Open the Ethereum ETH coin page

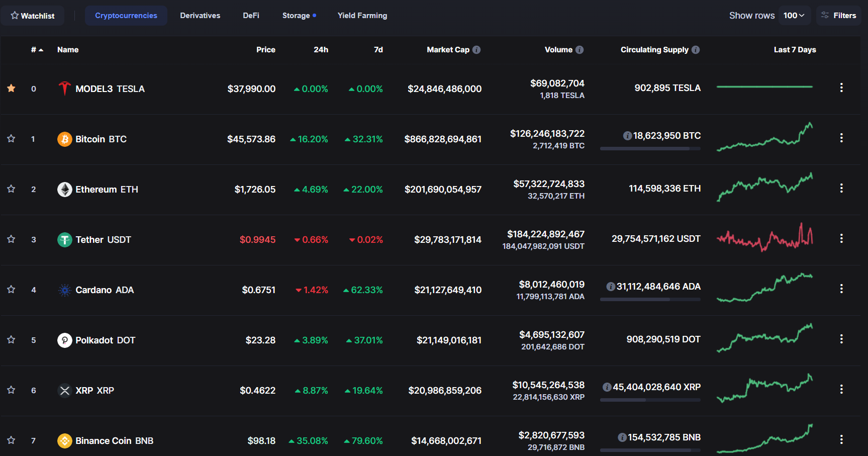tap(107, 189)
